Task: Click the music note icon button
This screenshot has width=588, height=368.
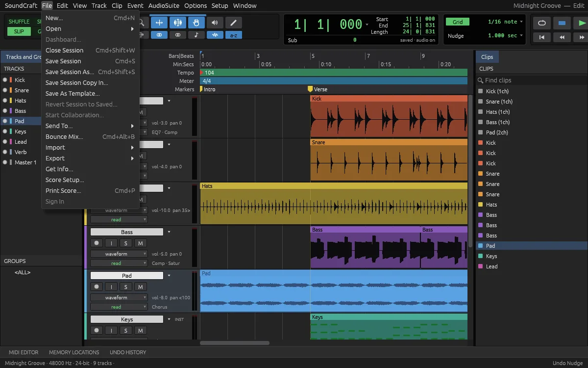Action: 196,35
